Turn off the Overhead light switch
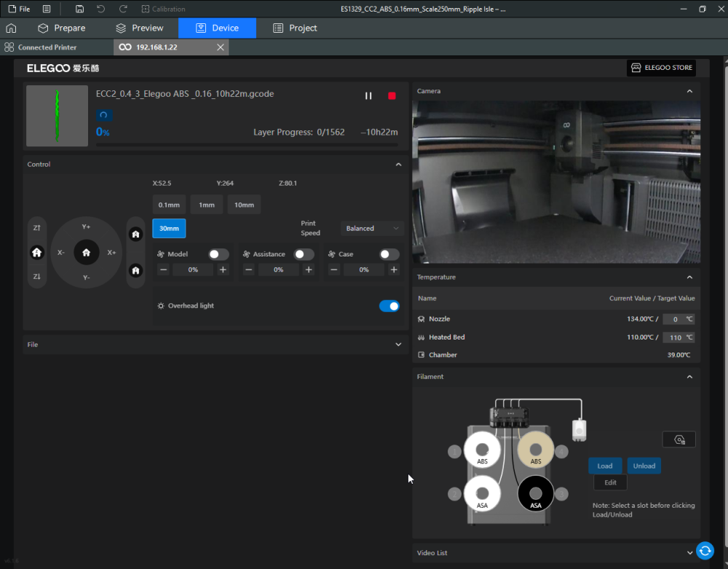Image resolution: width=728 pixels, height=569 pixels. 389,306
